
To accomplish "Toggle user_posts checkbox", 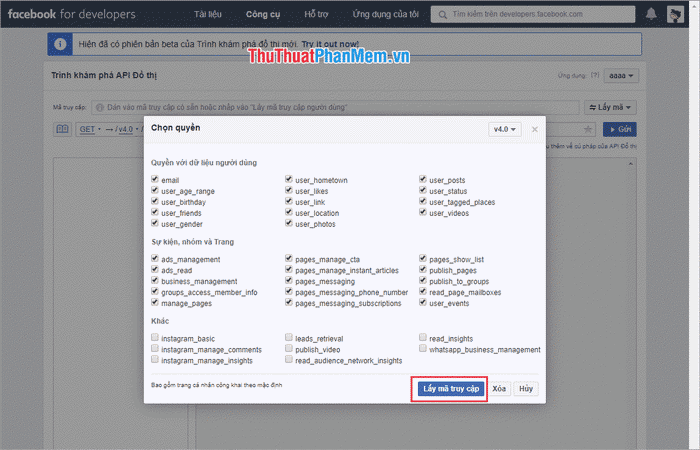I will (423, 179).
